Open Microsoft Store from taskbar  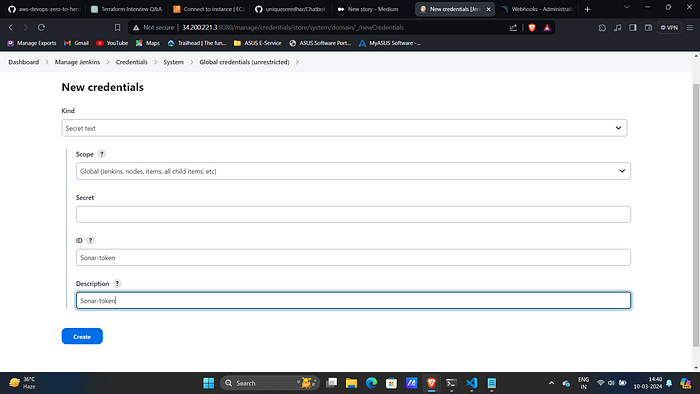coord(392,383)
